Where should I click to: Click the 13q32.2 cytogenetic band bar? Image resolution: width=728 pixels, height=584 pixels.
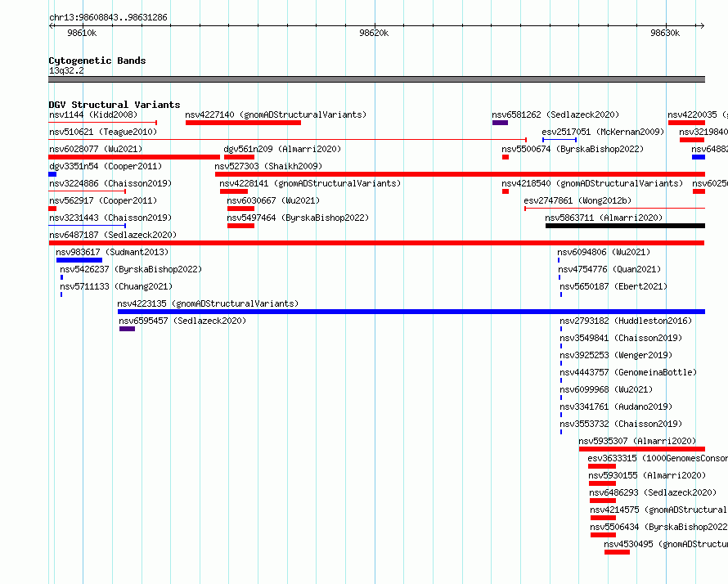(x=376, y=79)
